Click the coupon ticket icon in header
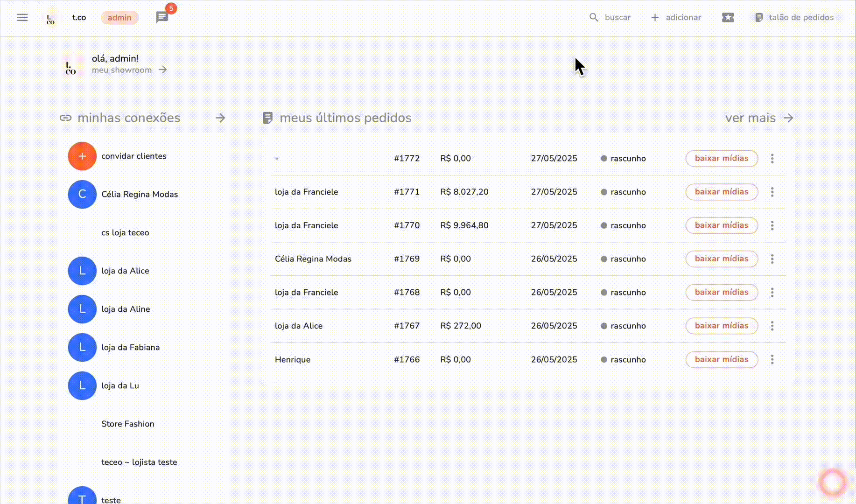 [x=728, y=18]
